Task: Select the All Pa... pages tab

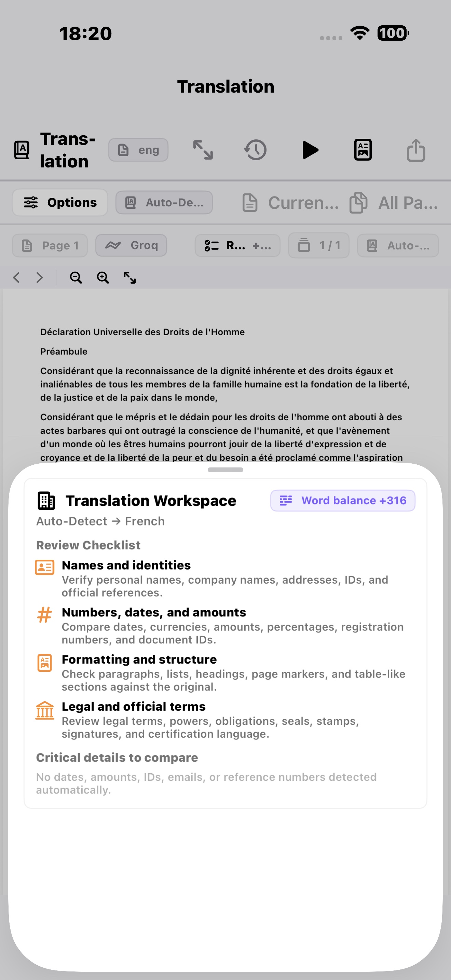Action: [394, 202]
